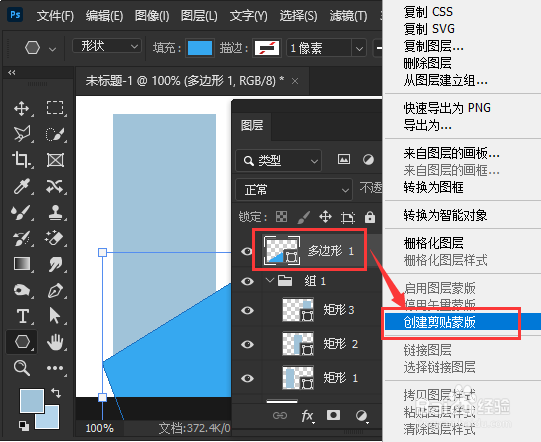The height and width of the screenshot is (442, 541).
Task: Collapse the toolbar with double arrows
Action: (12, 72)
